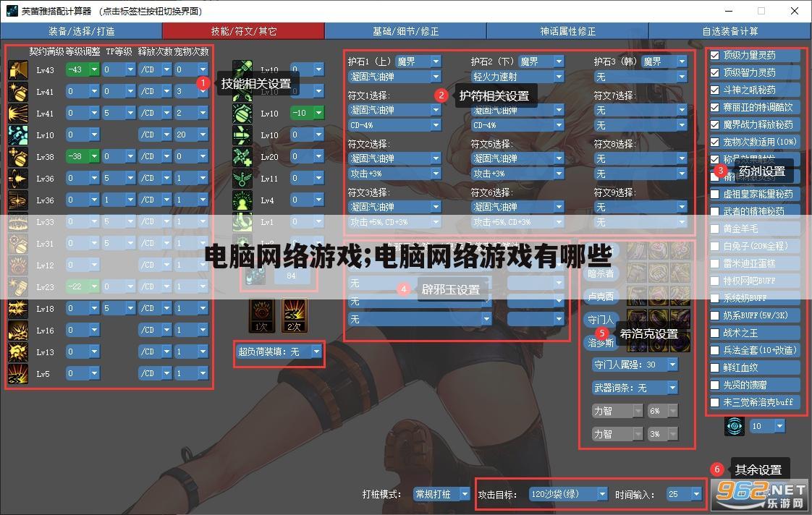
Task: Open the dropdown showing 10 beside the eye icon
Action: point(767,426)
